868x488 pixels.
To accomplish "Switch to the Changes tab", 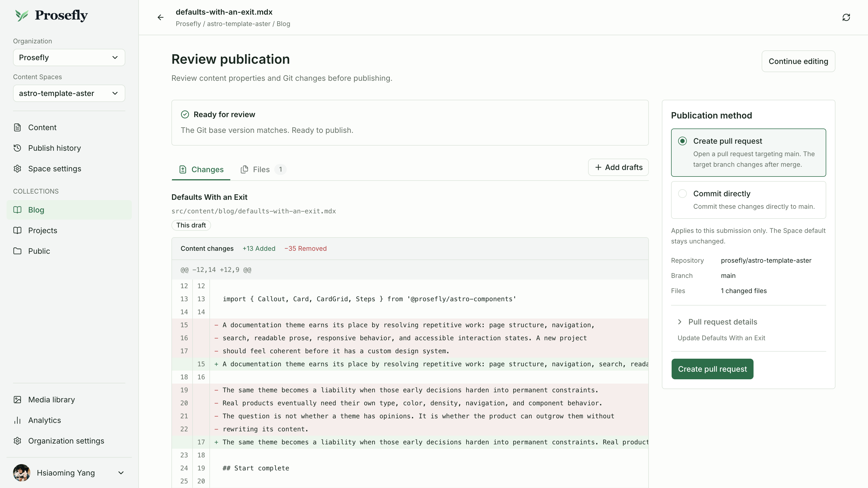I will click(201, 169).
